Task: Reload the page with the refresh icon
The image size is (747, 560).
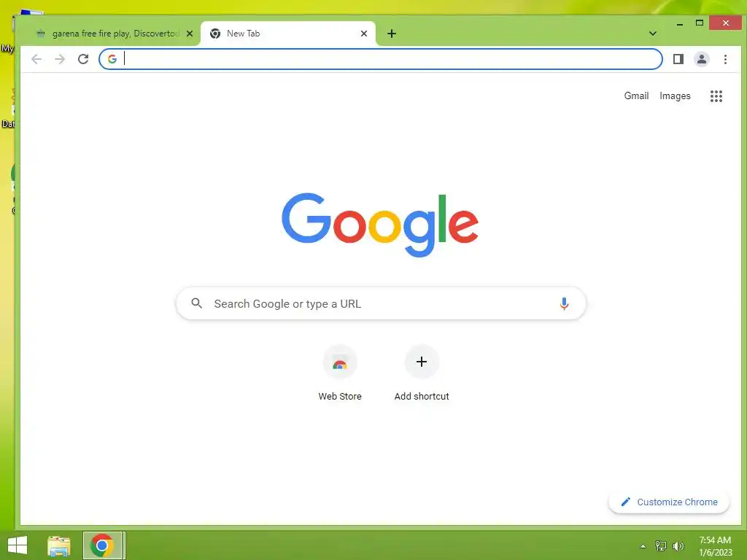Action: 83,59
